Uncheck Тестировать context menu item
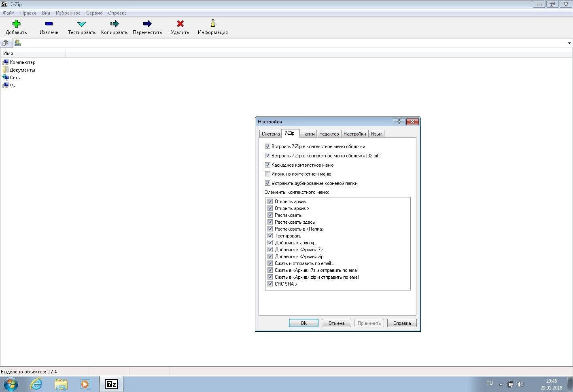 [x=270, y=236]
